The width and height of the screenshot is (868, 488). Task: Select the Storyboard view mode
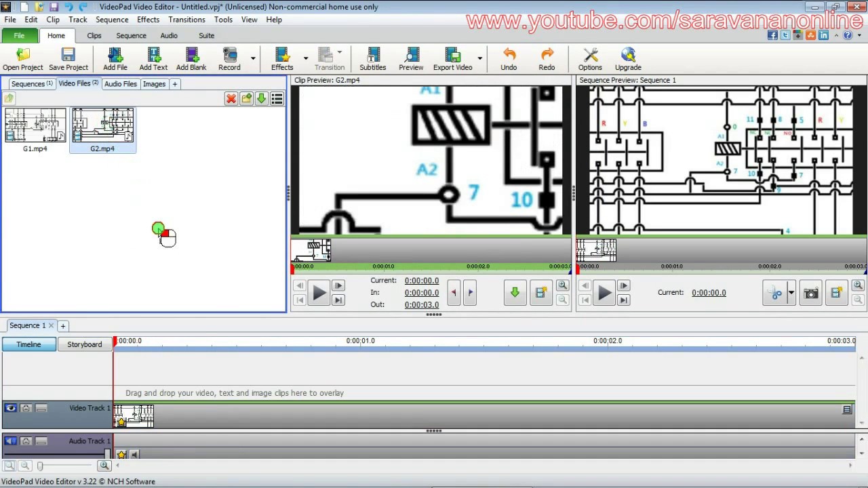point(84,344)
